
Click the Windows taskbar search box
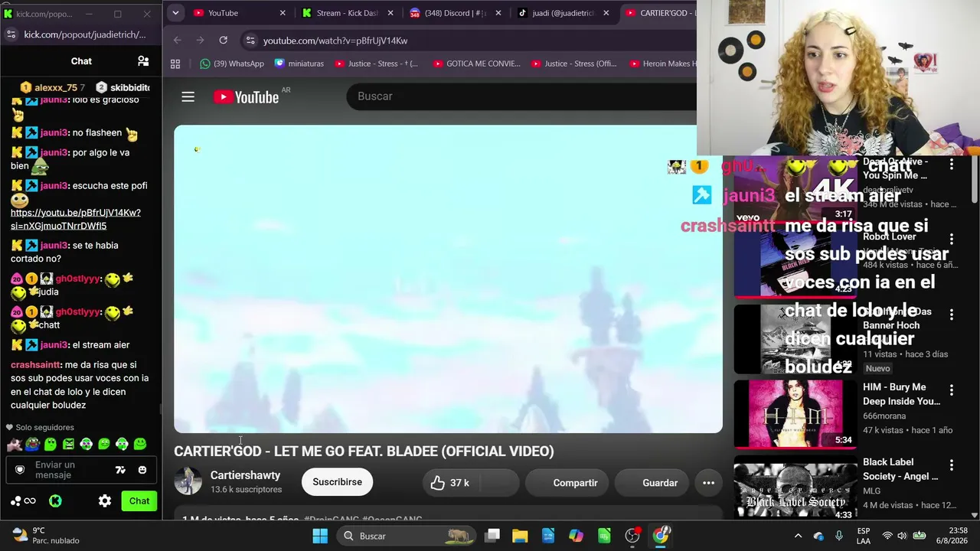coord(407,536)
